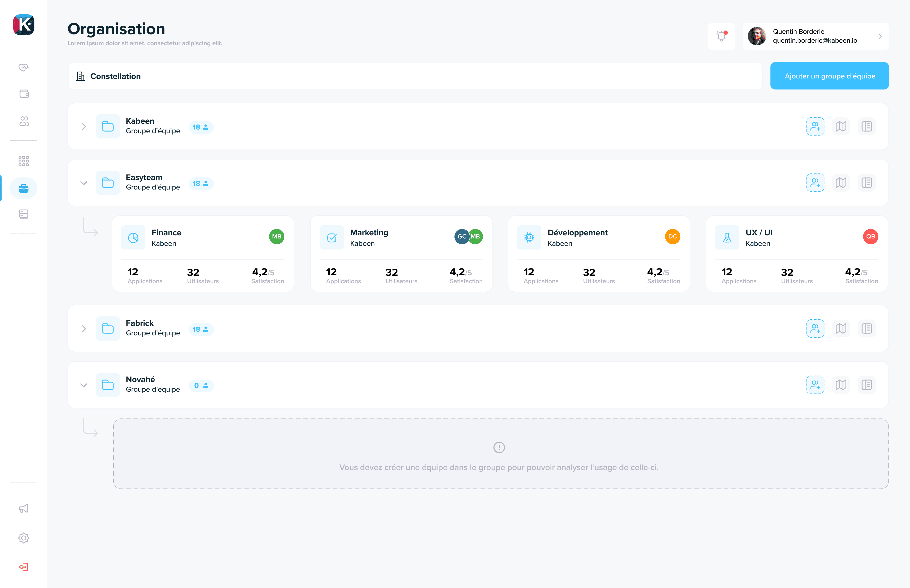Open the notifications bell
This screenshot has width=910, height=588.
coord(721,36)
